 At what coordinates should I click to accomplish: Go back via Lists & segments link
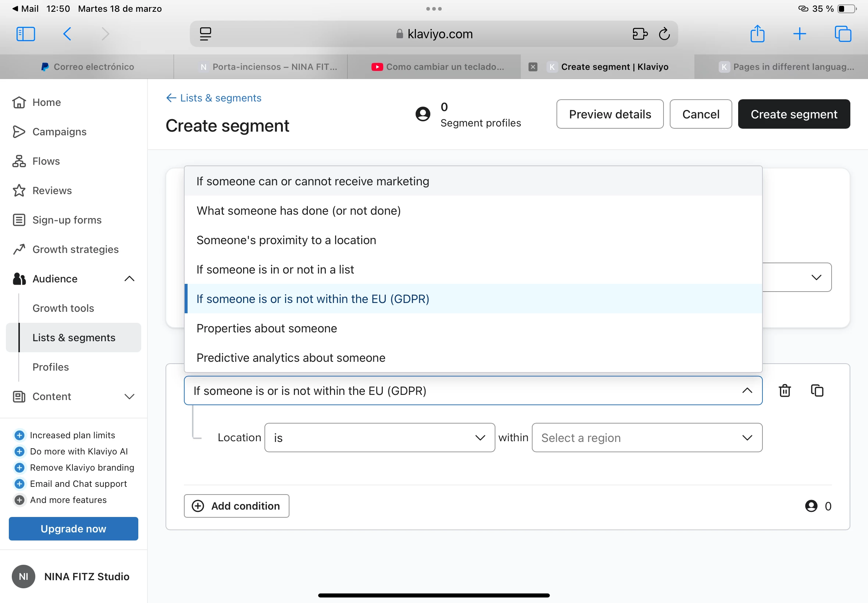214,98
